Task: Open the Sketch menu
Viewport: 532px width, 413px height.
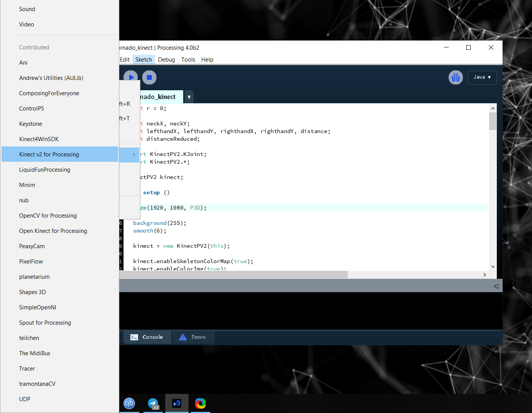Action: [x=143, y=60]
